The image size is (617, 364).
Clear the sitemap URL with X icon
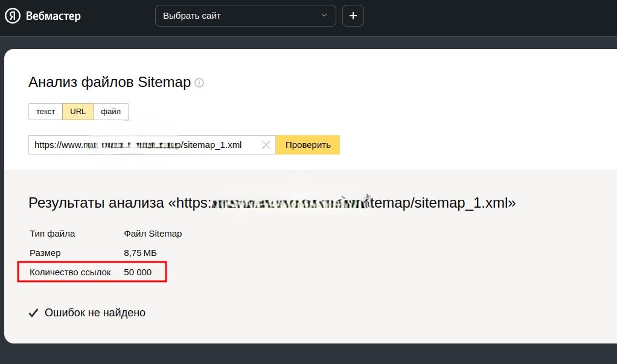[x=266, y=145]
